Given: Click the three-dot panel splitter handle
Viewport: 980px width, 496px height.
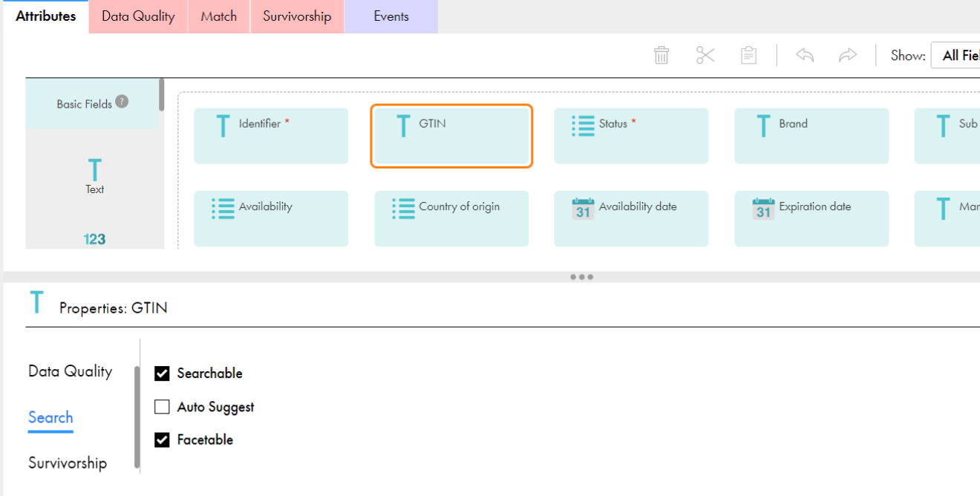Looking at the screenshot, I should (x=581, y=277).
